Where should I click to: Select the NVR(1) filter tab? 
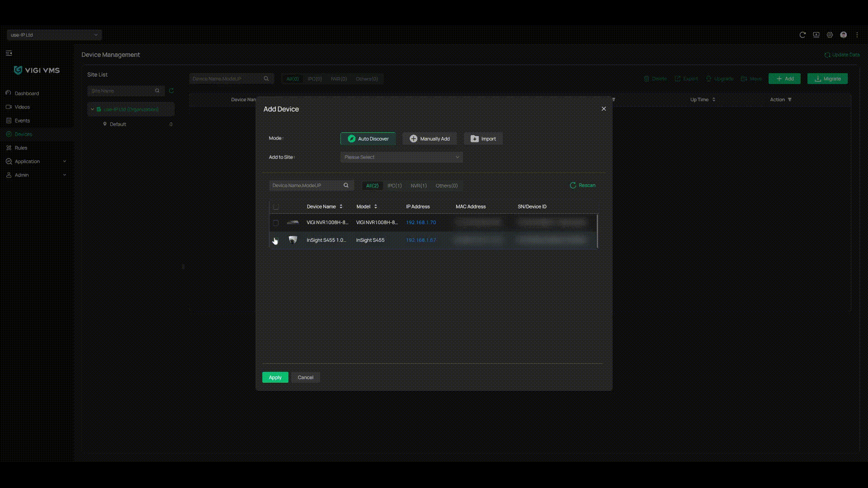(x=418, y=186)
